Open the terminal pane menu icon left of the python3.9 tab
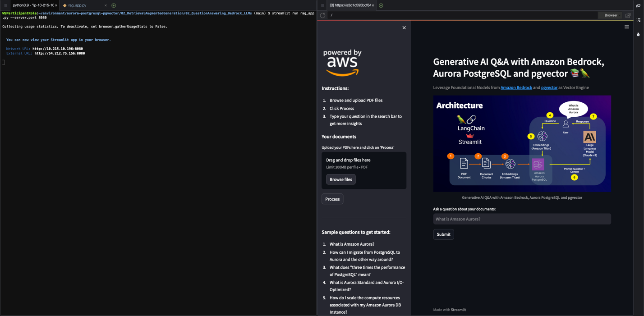 [5, 5]
